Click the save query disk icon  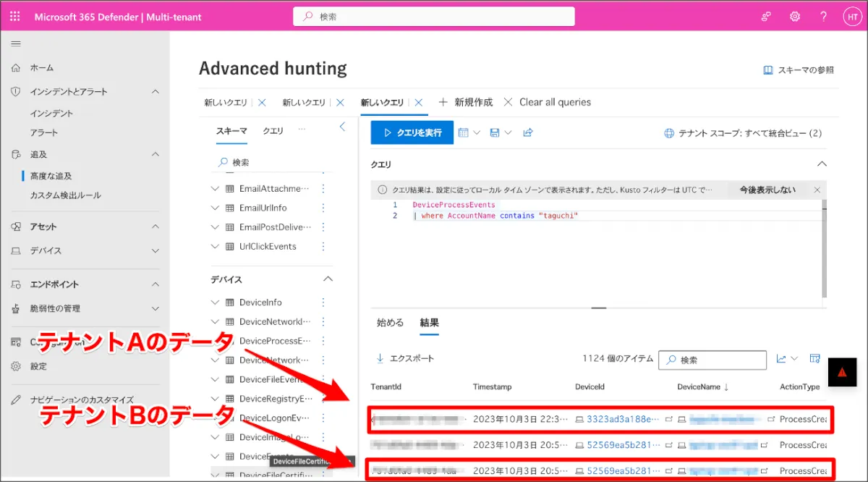495,133
